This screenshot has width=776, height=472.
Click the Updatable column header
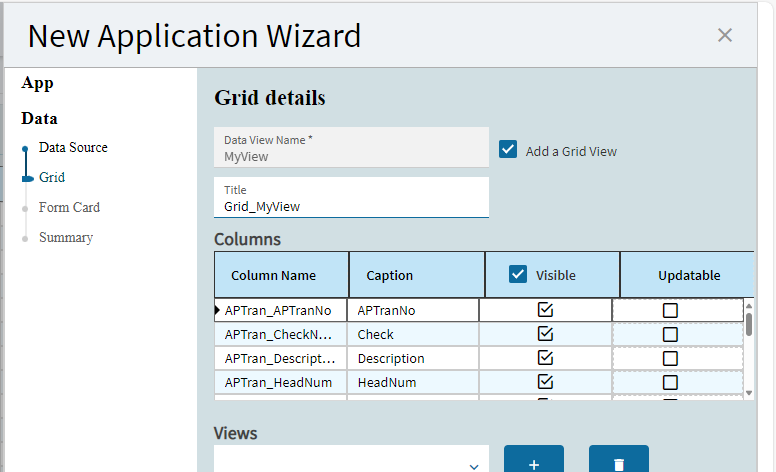[x=687, y=275]
